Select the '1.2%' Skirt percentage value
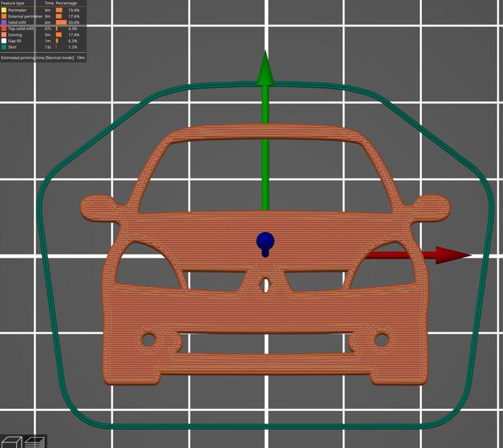Image resolution: width=503 pixels, height=448 pixels. click(73, 47)
